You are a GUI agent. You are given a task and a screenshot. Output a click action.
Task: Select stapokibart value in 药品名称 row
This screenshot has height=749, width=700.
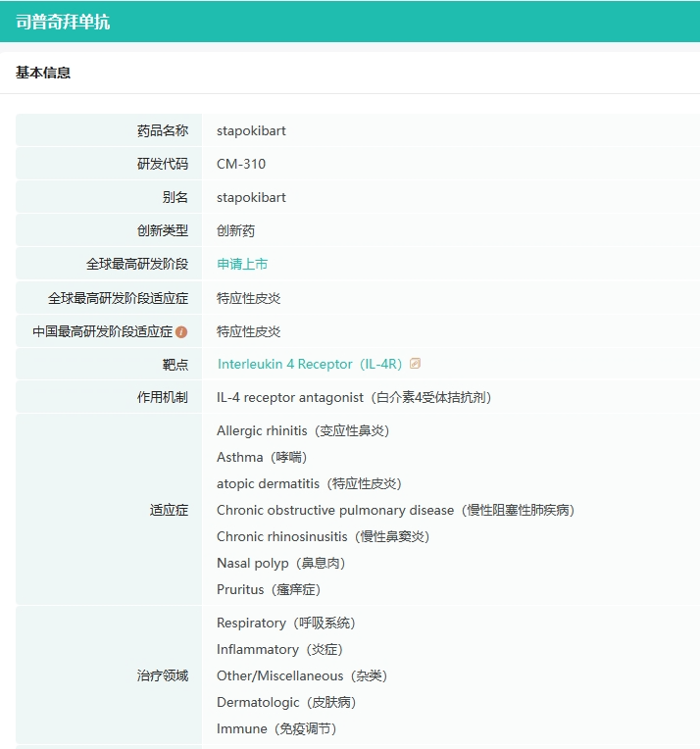pos(251,131)
